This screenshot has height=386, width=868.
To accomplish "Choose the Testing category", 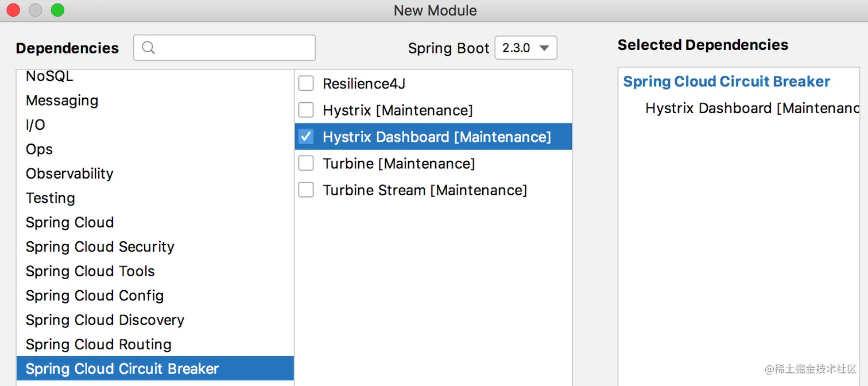I will 51,198.
